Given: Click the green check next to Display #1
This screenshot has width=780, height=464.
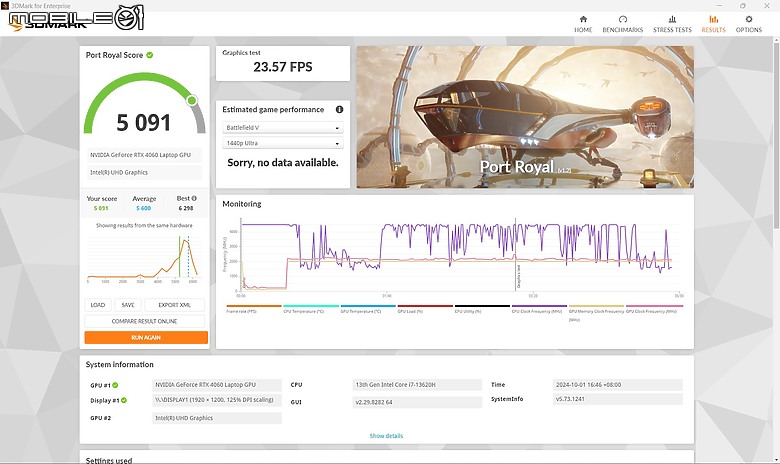Looking at the screenshot, I should click(123, 400).
